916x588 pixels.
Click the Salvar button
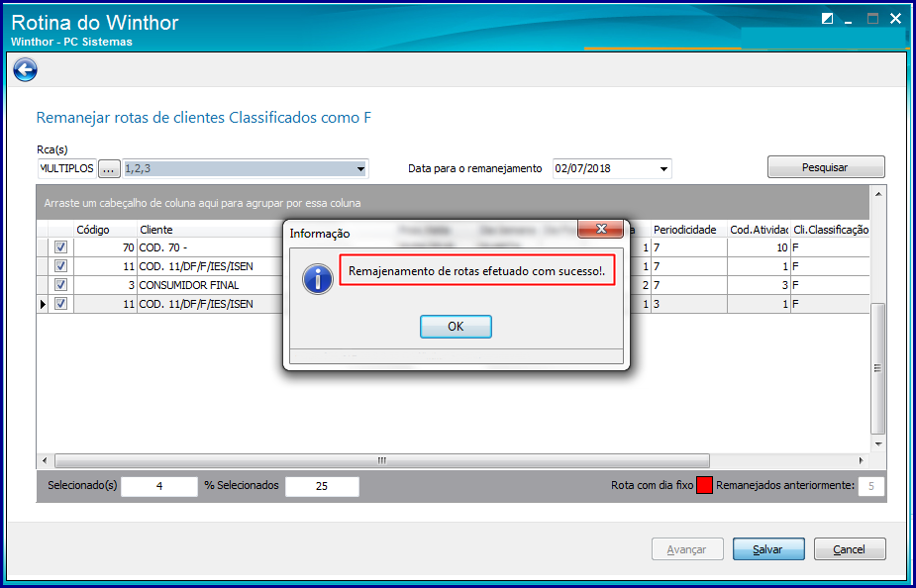[x=768, y=548]
